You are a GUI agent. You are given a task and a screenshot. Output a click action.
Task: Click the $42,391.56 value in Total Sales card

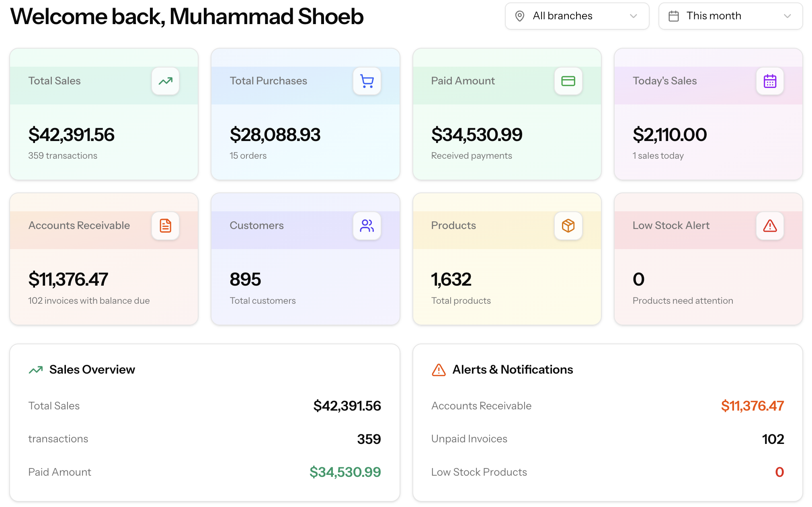pos(71,135)
